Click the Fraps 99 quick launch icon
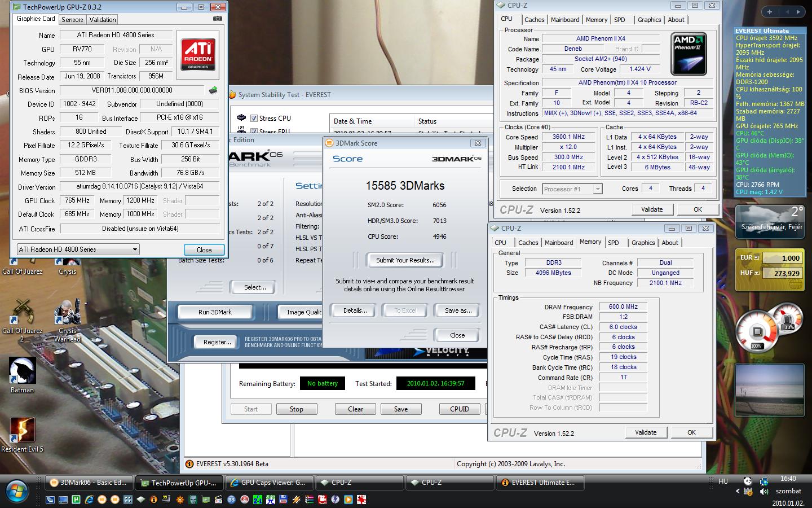This screenshot has width=812, height=508. 166,500
